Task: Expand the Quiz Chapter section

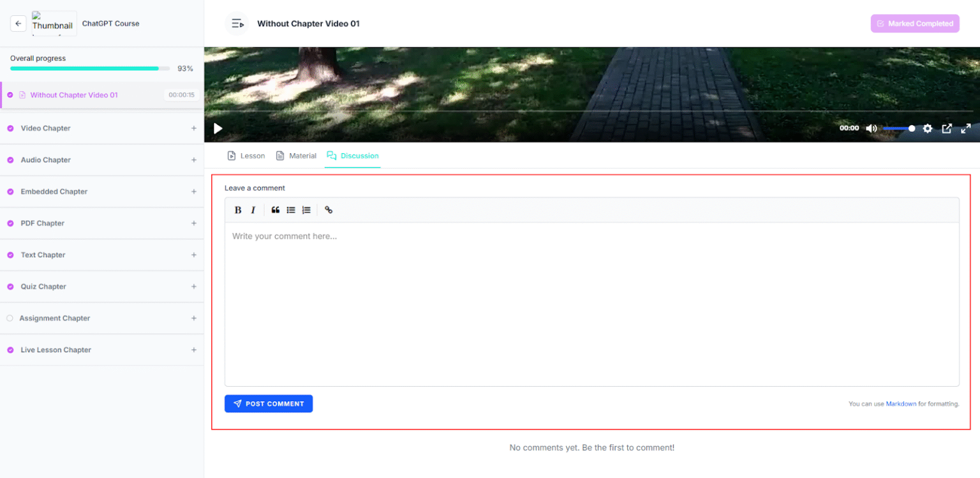Action: tap(193, 286)
